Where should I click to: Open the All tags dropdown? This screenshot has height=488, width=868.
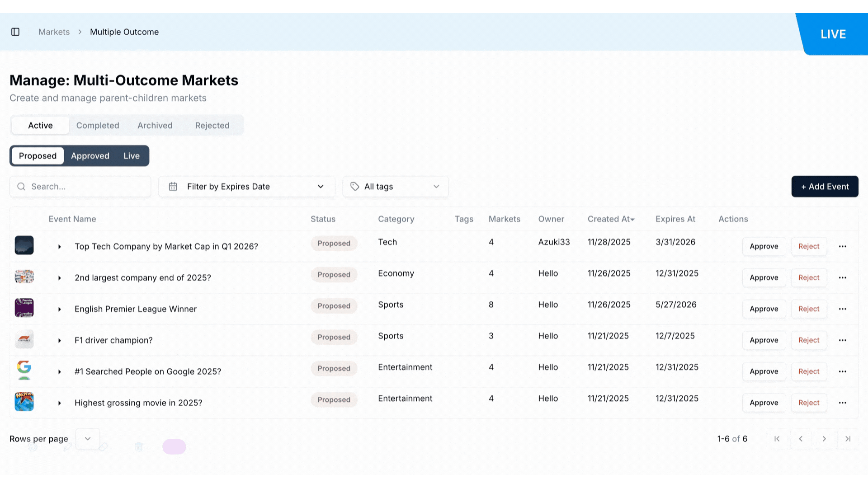(395, 187)
